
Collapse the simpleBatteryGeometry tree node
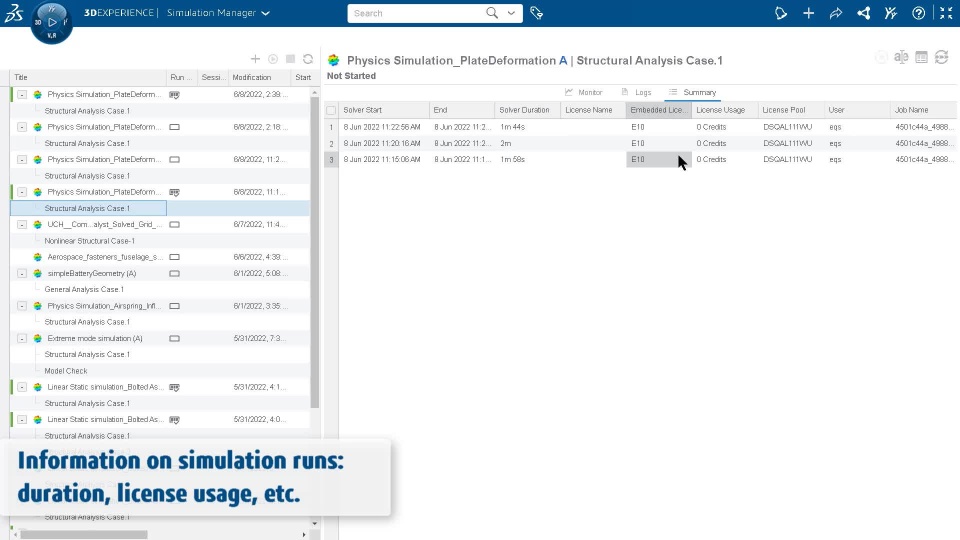(22, 274)
